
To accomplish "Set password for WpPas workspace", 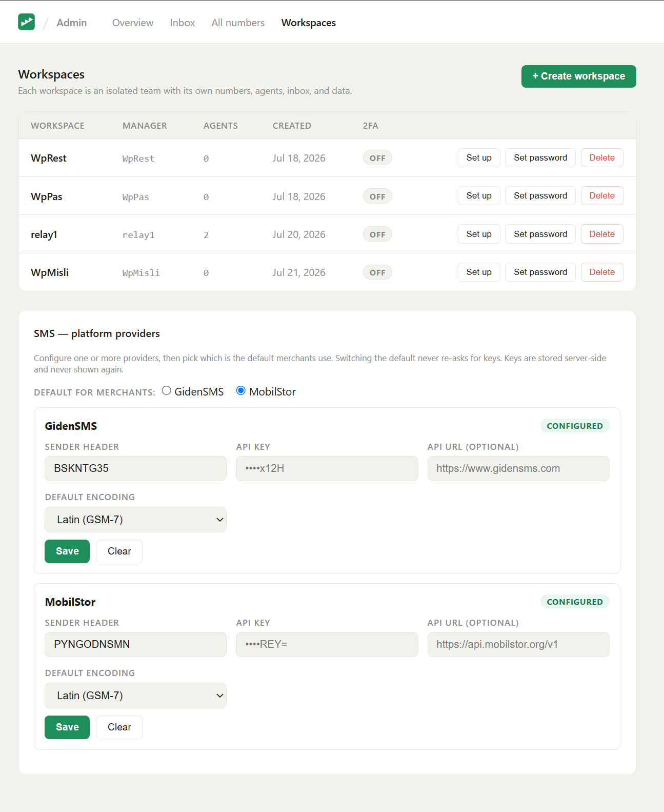I will coord(540,196).
